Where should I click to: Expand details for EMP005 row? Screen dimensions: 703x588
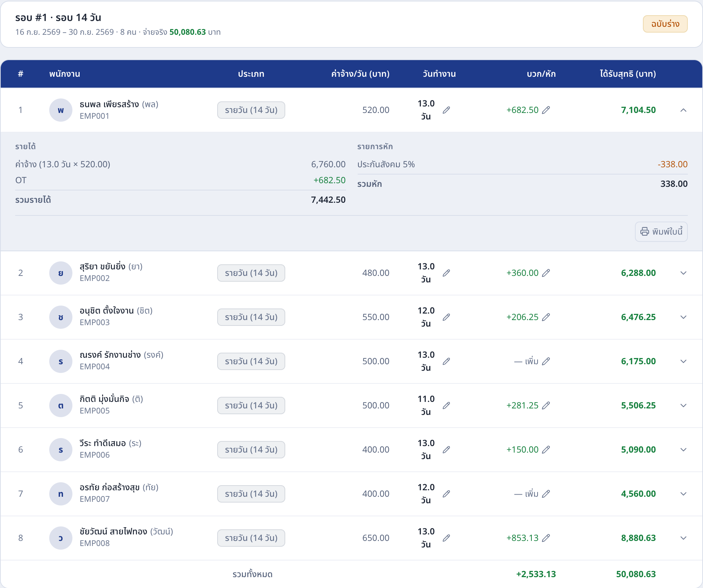tap(683, 406)
